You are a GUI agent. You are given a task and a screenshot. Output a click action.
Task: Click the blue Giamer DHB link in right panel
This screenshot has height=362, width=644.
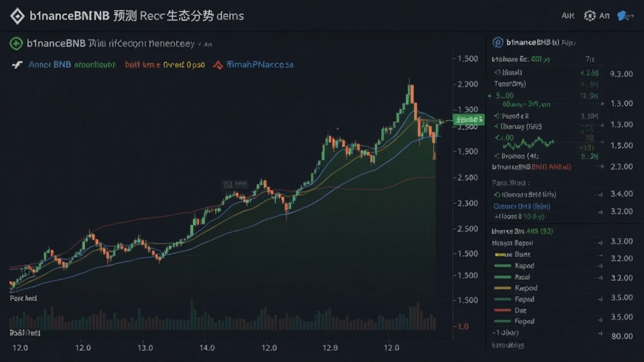pos(521,206)
